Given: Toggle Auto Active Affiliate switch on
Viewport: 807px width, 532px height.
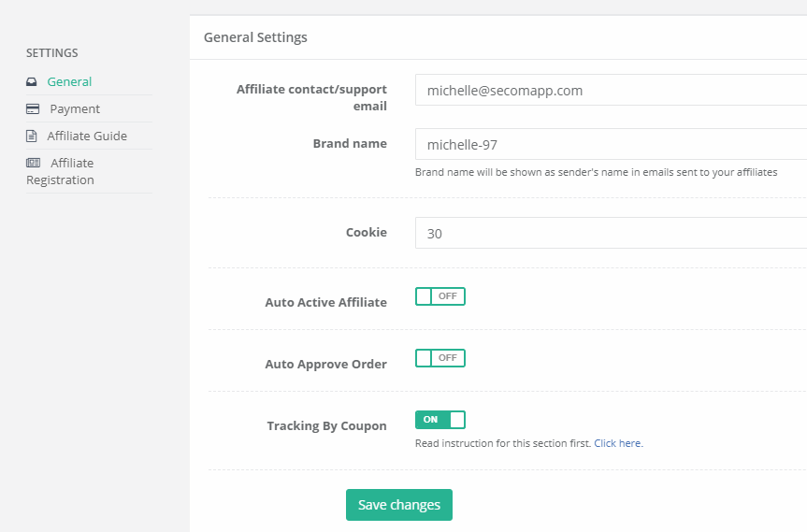Looking at the screenshot, I should [440, 296].
